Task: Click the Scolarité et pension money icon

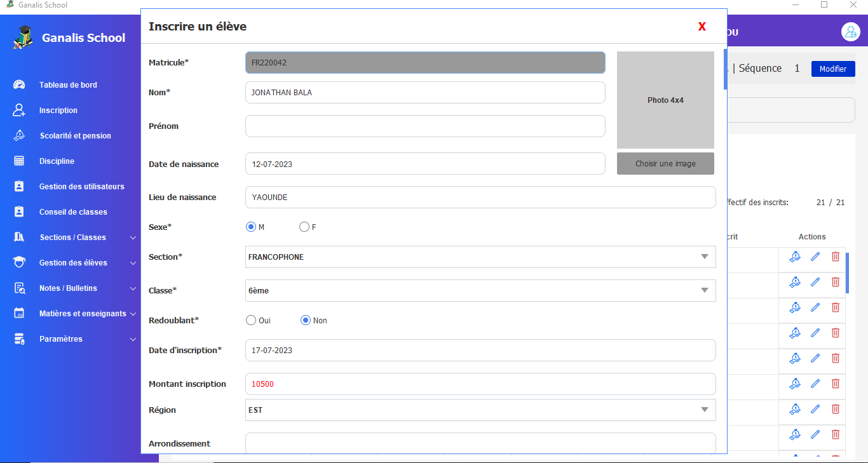Action: pos(19,135)
